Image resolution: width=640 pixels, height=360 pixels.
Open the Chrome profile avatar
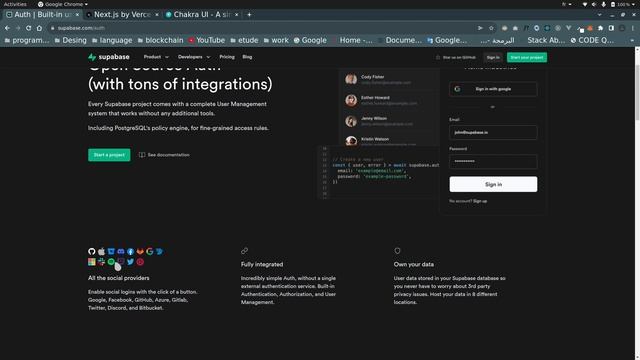(622, 28)
